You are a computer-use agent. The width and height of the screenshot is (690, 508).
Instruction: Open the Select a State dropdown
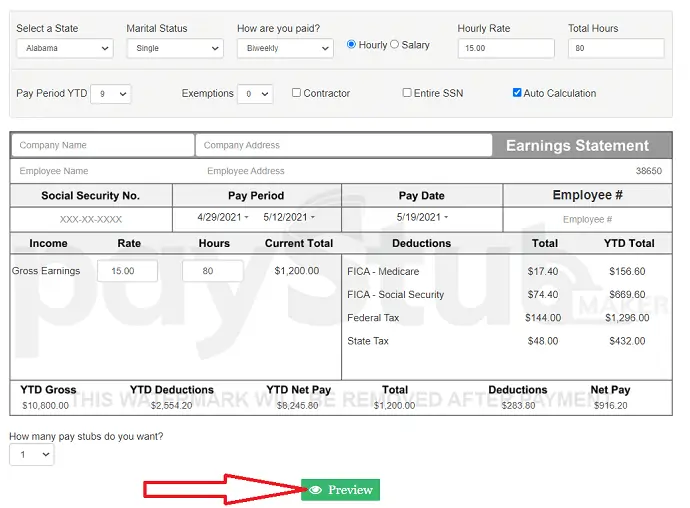pos(64,48)
